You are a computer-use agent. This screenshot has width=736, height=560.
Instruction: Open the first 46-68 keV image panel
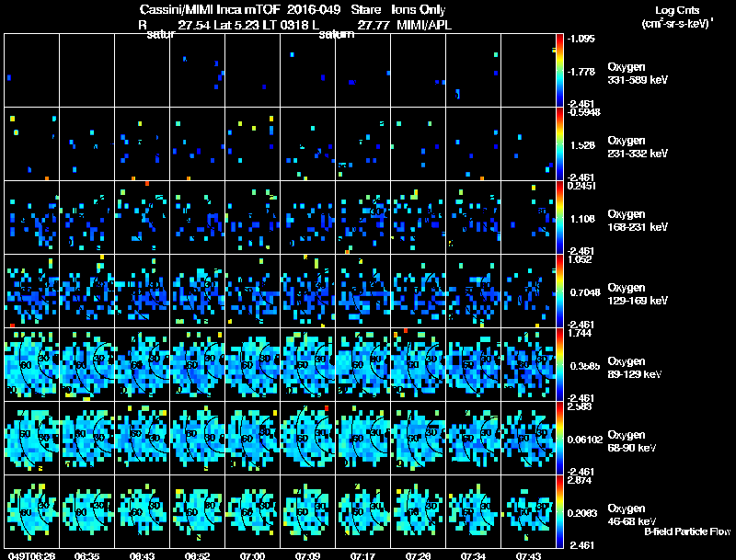pos(31,511)
